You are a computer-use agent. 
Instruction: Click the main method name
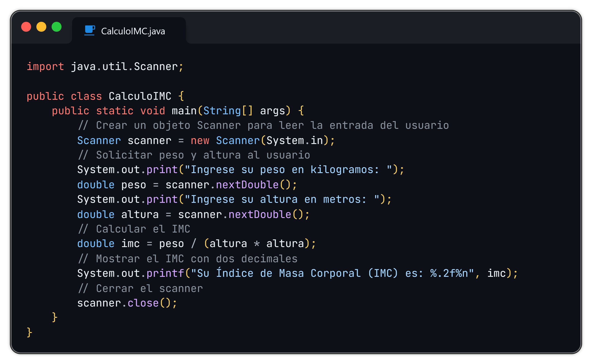[x=184, y=111]
